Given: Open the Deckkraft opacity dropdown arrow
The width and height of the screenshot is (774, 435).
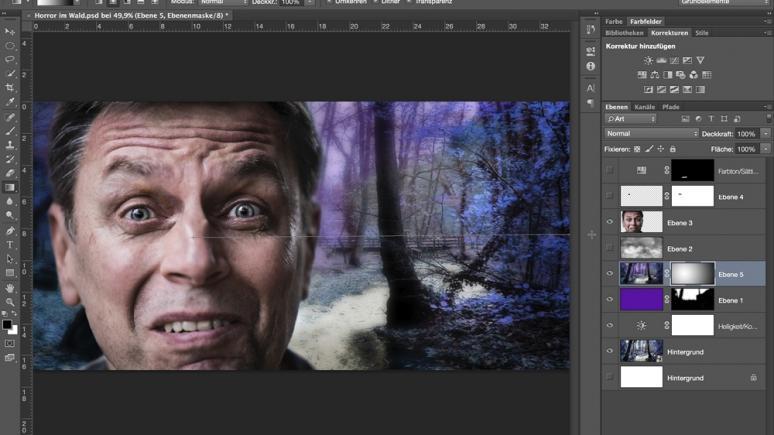Looking at the screenshot, I should tap(766, 134).
